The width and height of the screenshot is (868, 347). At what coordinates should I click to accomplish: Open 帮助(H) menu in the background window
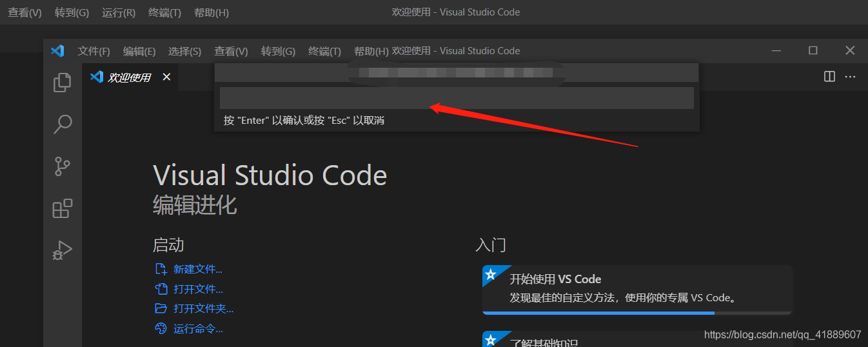click(212, 12)
